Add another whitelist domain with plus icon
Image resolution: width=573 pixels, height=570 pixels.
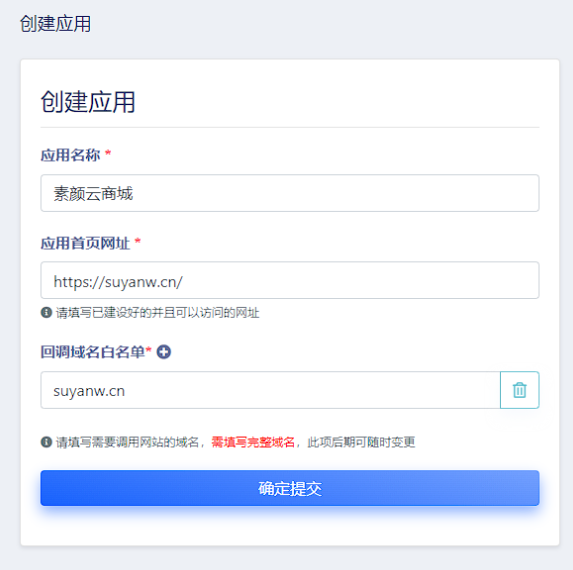click(164, 352)
